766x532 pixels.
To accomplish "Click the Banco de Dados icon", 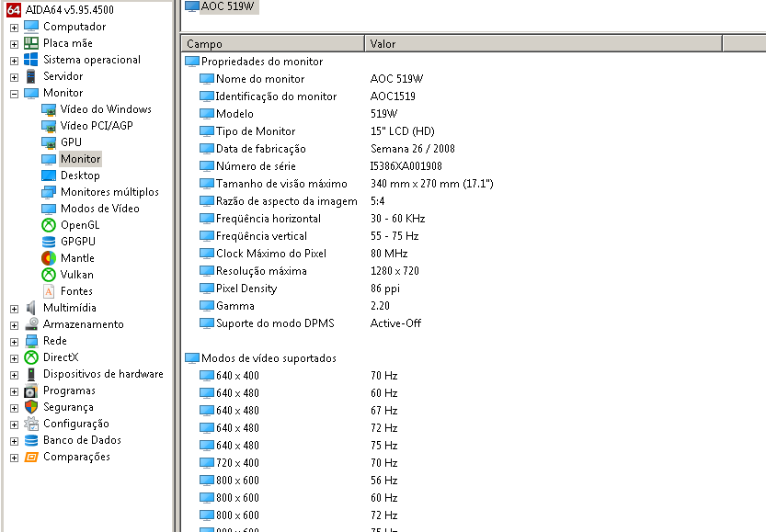I will 31,440.
